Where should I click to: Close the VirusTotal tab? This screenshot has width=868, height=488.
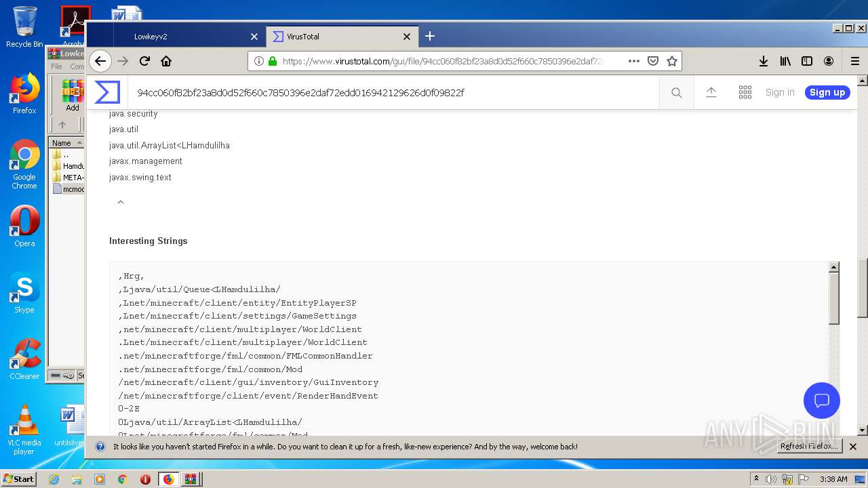point(407,37)
